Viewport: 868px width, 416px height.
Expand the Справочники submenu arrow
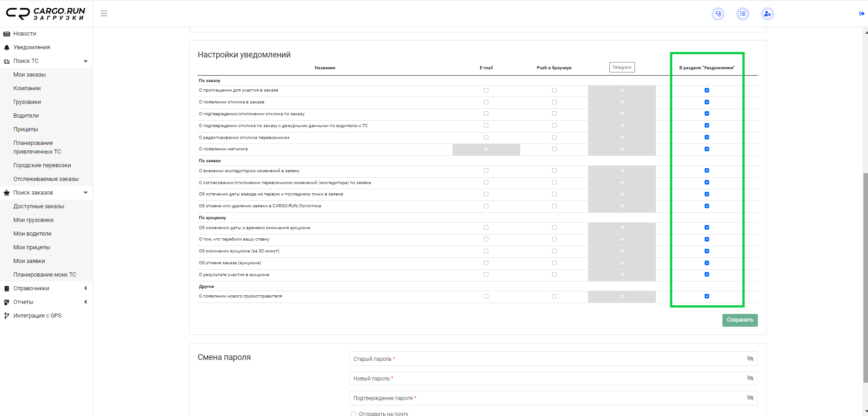pos(86,288)
